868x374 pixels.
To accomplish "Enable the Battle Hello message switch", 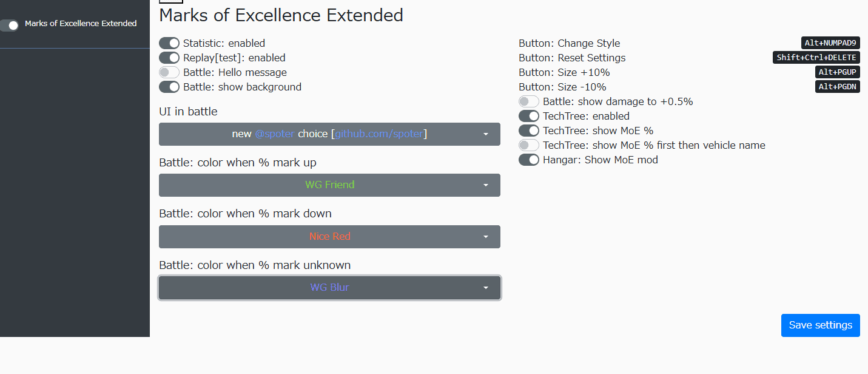I will click(x=169, y=72).
